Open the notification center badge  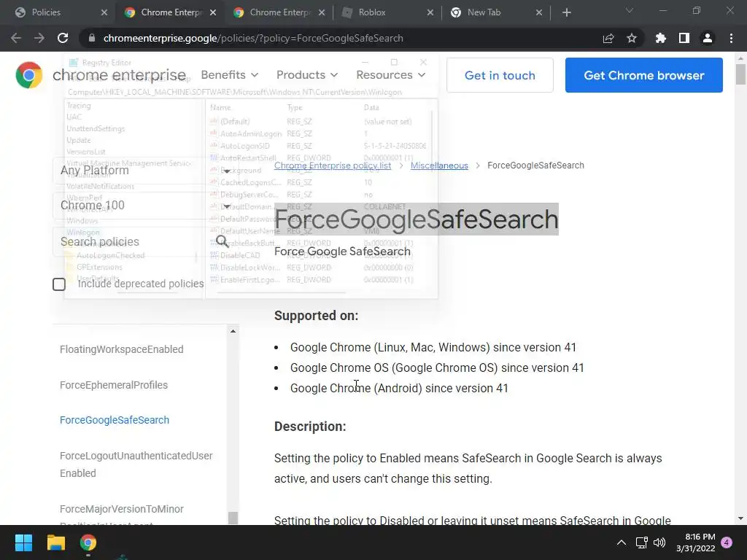tap(727, 542)
